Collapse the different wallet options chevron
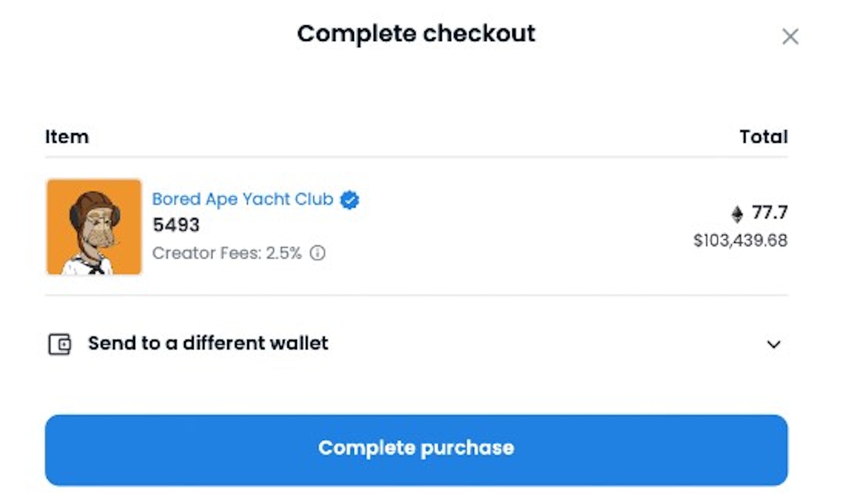Image resolution: width=854 pixels, height=504 pixels. pos(774,344)
